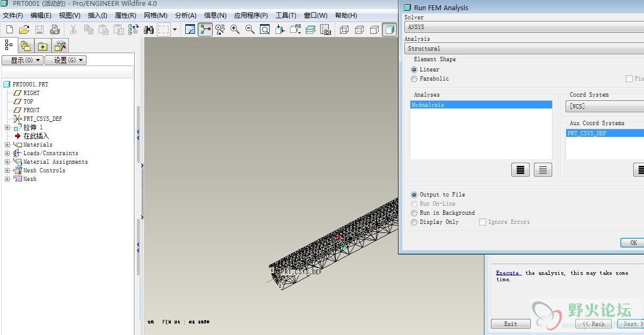Open an existing file using the folder icon
Viewport: 644px width, 335px height.
[x=24, y=30]
